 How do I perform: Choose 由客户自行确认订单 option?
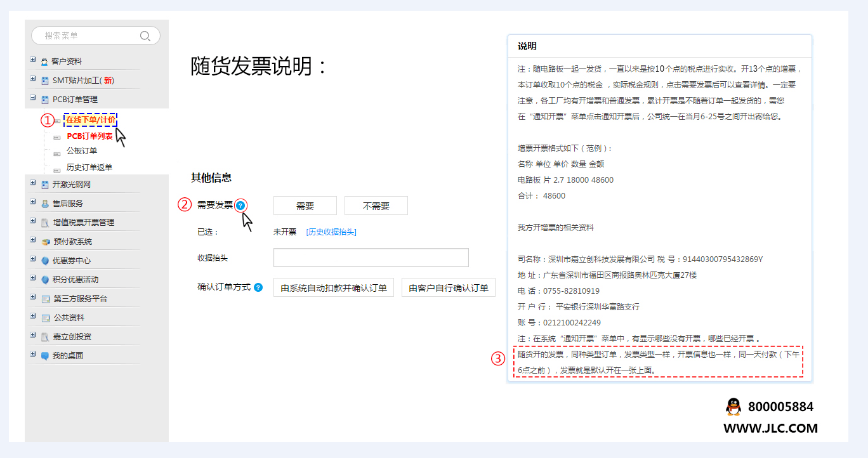(449, 288)
